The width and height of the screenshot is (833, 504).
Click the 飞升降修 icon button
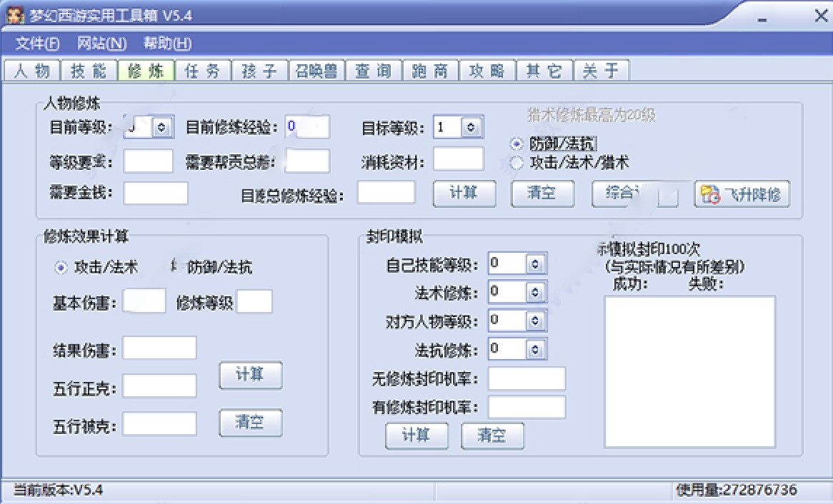(x=742, y=193)
